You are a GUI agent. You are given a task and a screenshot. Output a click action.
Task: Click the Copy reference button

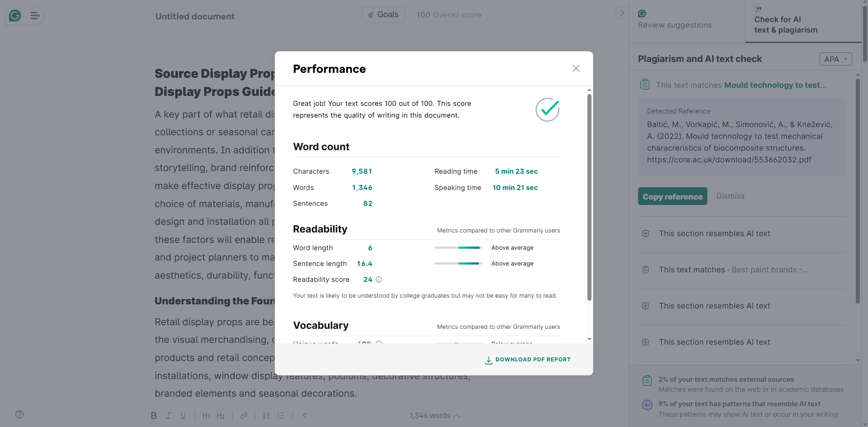(672, 196)
